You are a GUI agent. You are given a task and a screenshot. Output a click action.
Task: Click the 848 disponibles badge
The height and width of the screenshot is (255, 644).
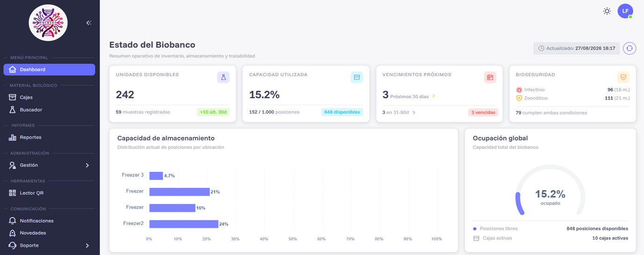click(342, 112)
